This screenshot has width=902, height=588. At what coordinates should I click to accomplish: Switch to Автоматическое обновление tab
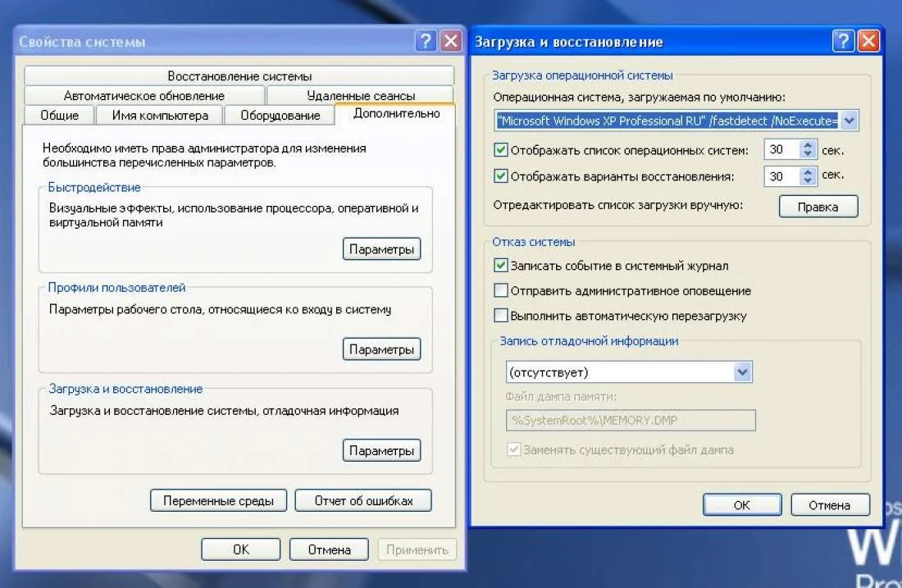click(x=144, y=95)
